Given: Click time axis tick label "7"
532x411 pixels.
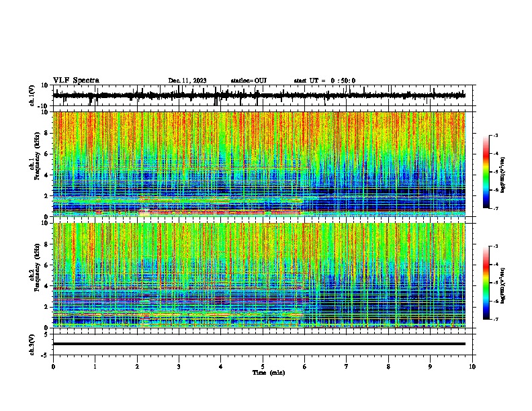Looking at the screenshot, I should (347, 366).
